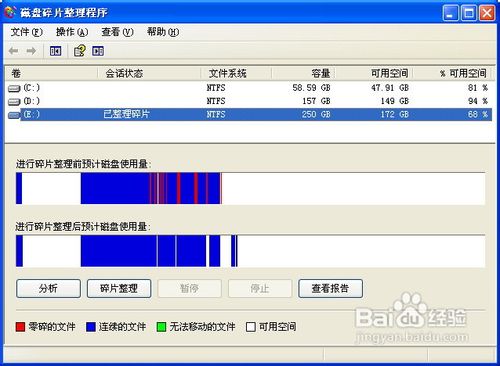This screenshot has height=366, width=500.
Task: Close the defragmenter window
Action: click(487, 13)
